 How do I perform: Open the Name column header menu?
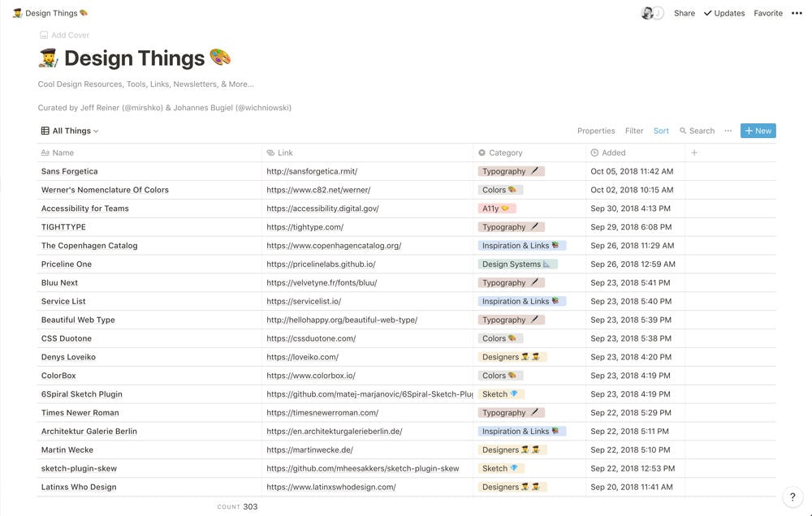(63, 153)
